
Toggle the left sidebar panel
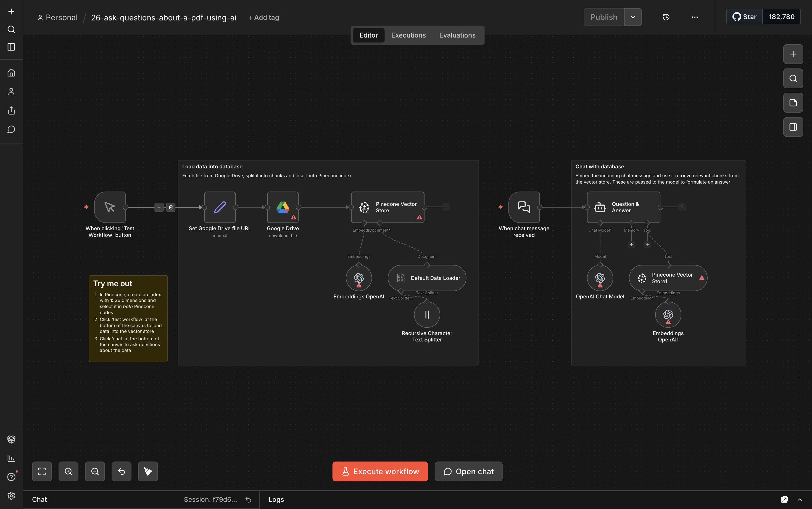click(x=11, y=47)
